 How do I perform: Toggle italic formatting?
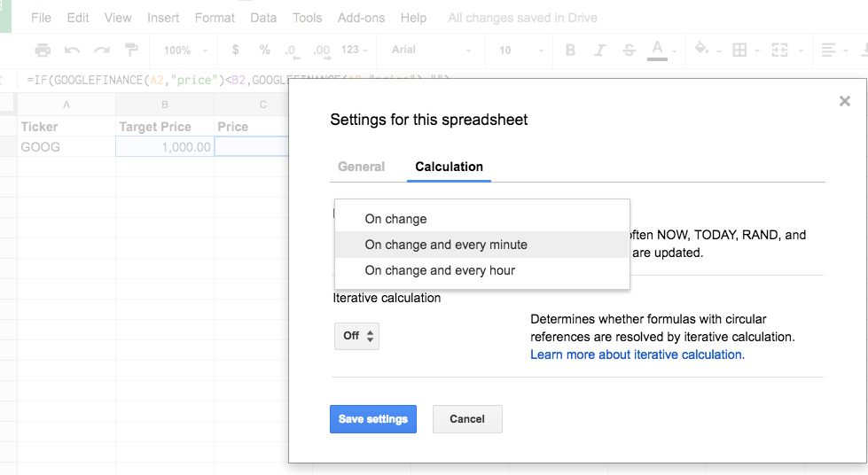pyautogui.click(x=599, y=51)
